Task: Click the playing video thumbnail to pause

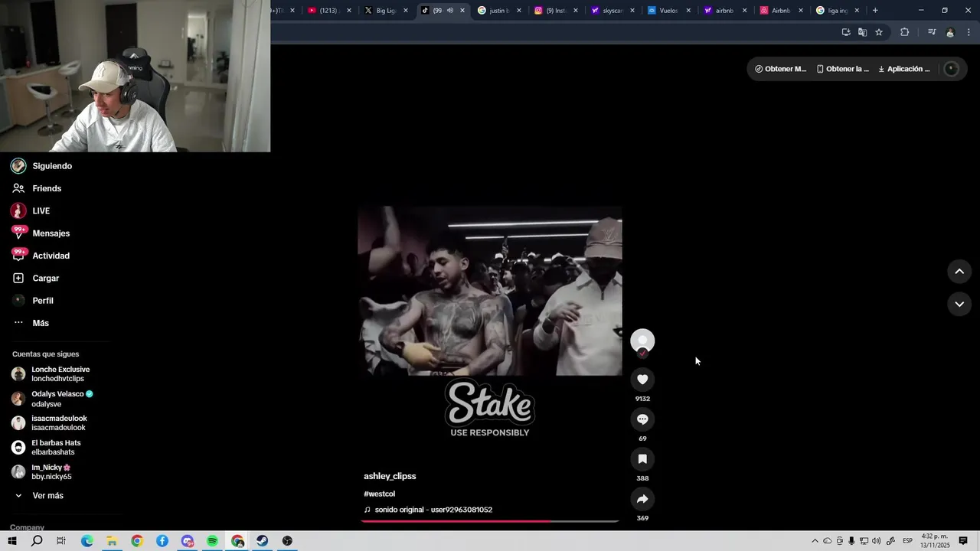Action: (490, 291)
